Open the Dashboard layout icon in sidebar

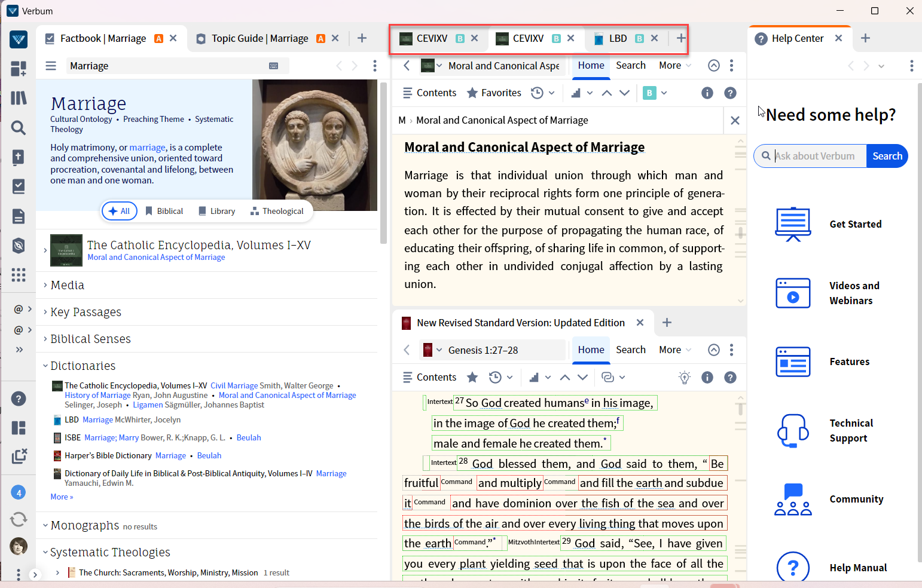click(x=19, y=69)
